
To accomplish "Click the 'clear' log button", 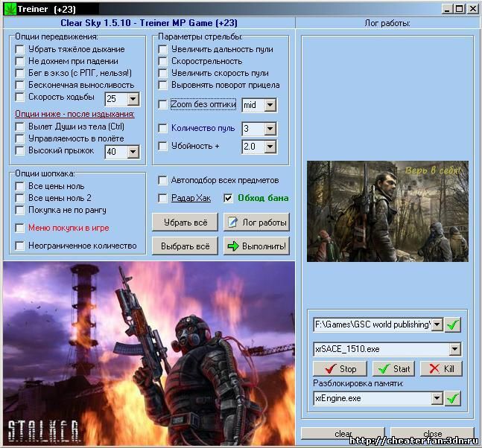I will pyautogui.click(x=343, y=434).
